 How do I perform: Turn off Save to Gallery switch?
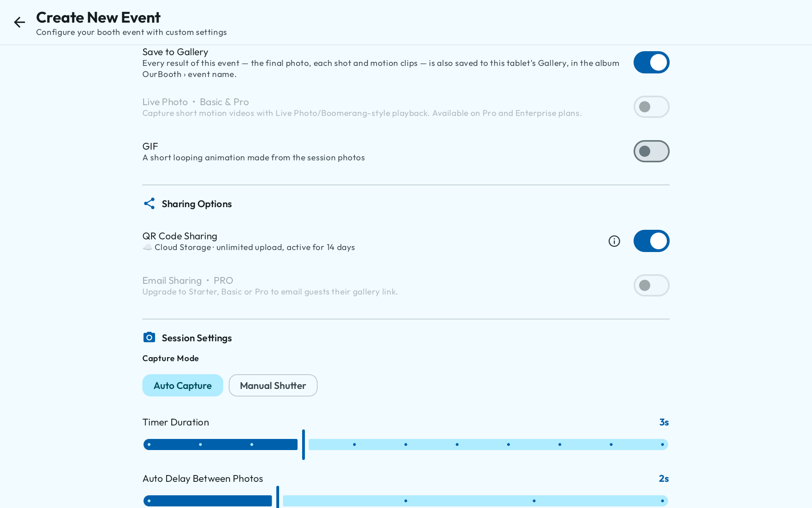click(651, 62)
